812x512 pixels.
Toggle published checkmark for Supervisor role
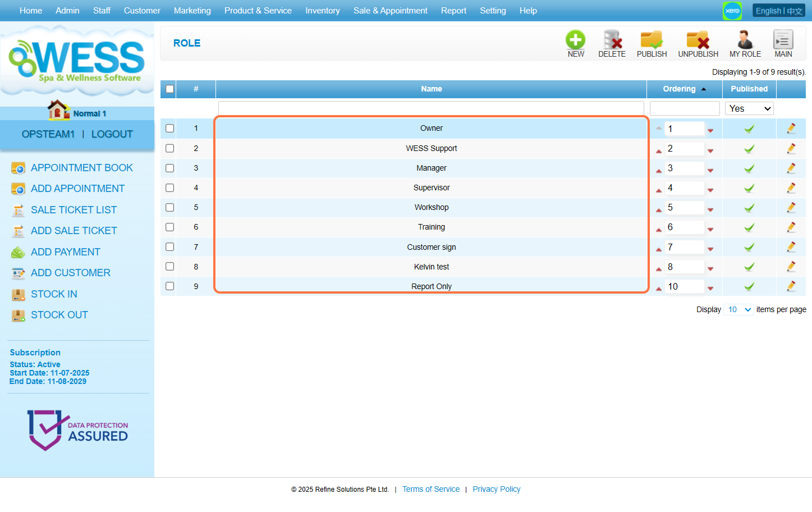point(749,188)
